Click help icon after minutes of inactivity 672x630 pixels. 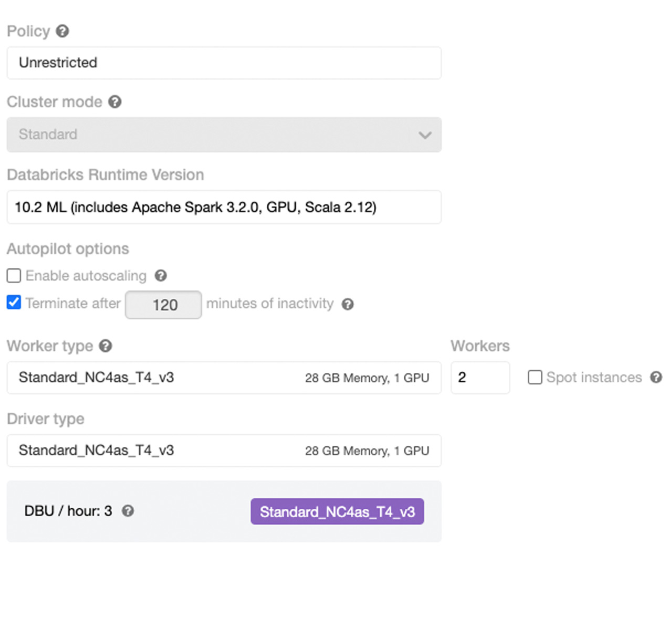point(348,304)
